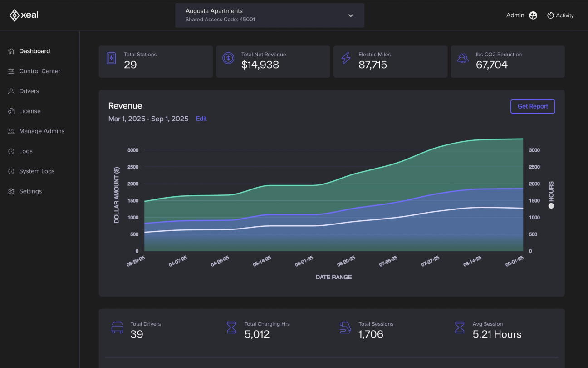Click the circular handle on the Hours axis

click(x=551, y=205)
